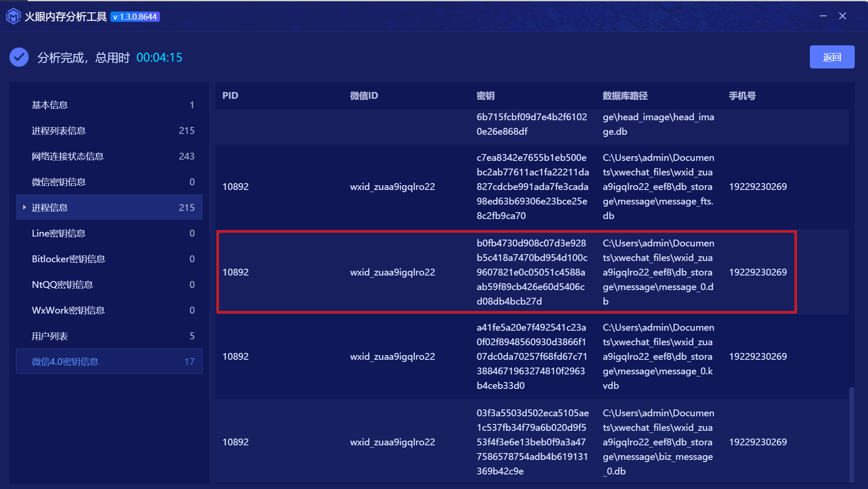Click the 数据库路径 column header
The width and height of the screenshot is (868, 489).
pos(625,95)
